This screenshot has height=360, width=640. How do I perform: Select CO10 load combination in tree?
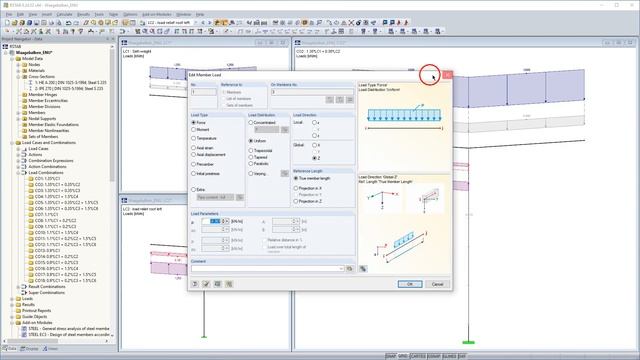tap(56, 233)
